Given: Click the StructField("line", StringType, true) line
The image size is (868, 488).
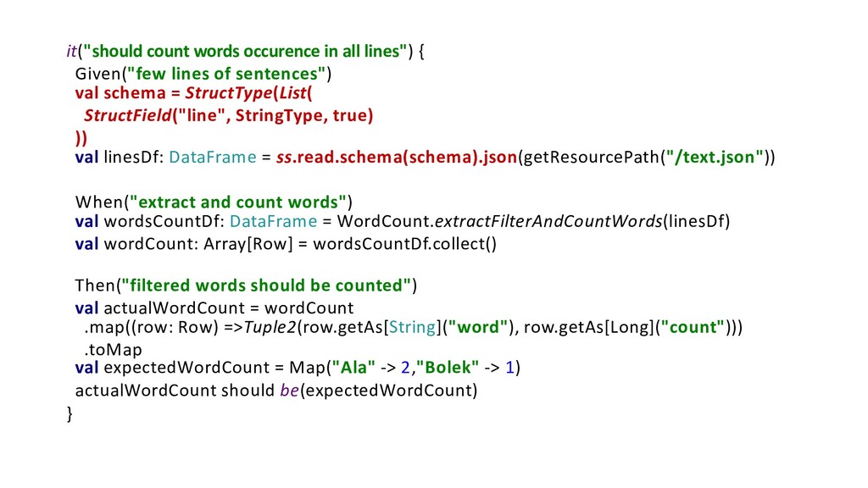Looking at the screenshot, I should (x=229, y=115).
